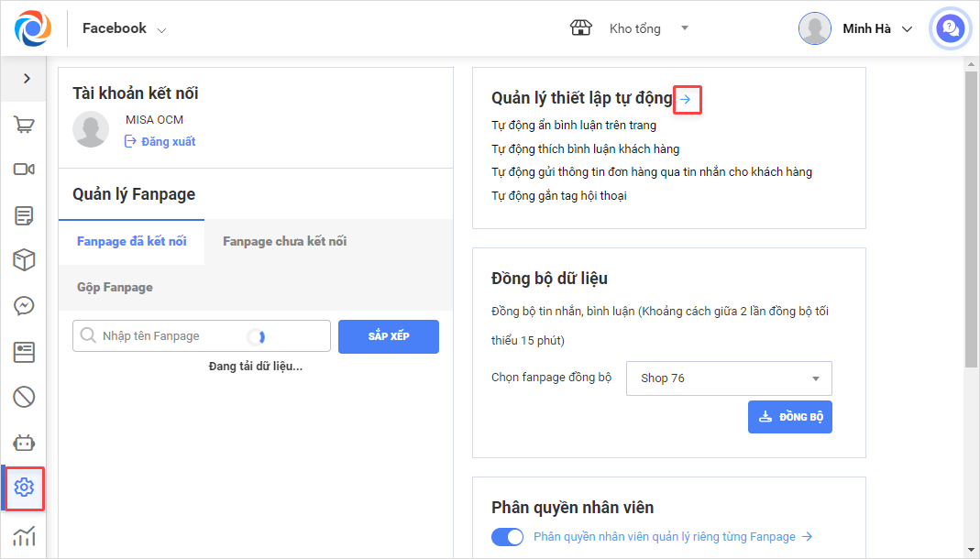Expand the Facebook channel dropdown
Viewport: 980px width, 559px height.
124,29
